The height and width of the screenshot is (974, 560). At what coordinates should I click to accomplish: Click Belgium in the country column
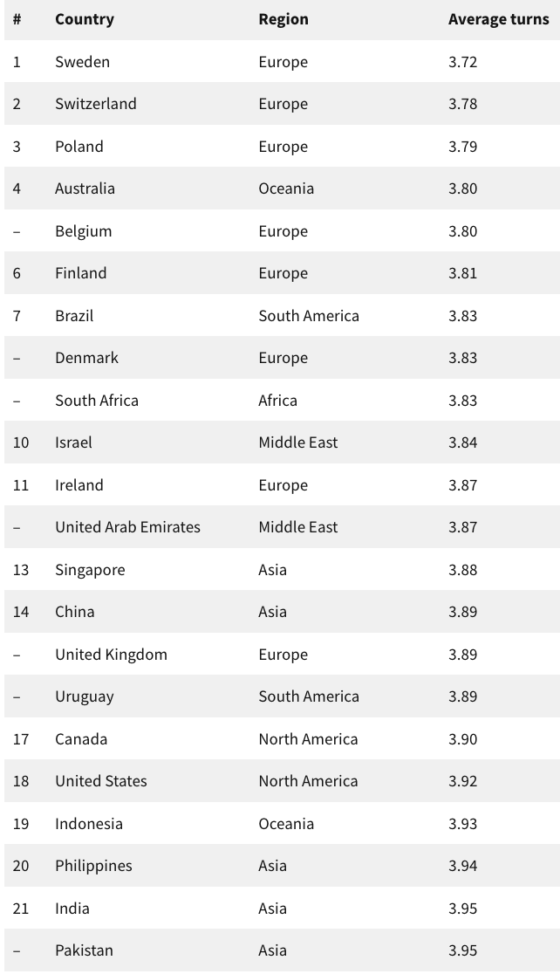pos(83,231)
